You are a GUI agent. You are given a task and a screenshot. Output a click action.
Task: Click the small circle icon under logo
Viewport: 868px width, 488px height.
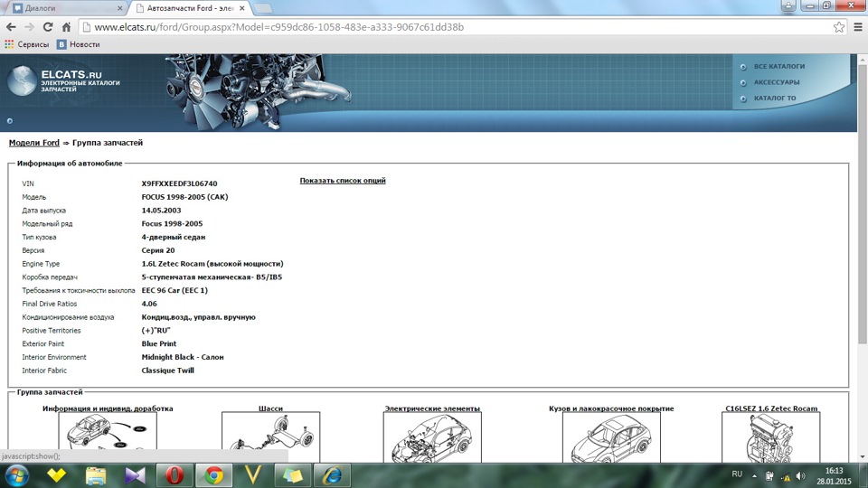click(9, 120)
